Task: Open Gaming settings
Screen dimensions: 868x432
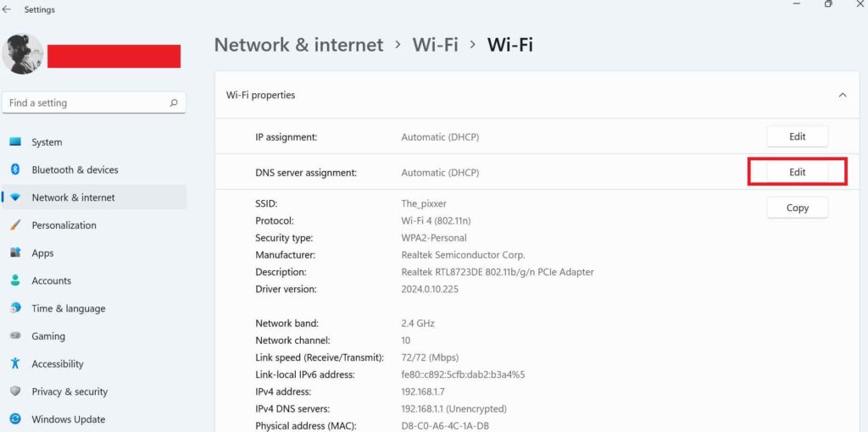Action: (x=48, y=335)
